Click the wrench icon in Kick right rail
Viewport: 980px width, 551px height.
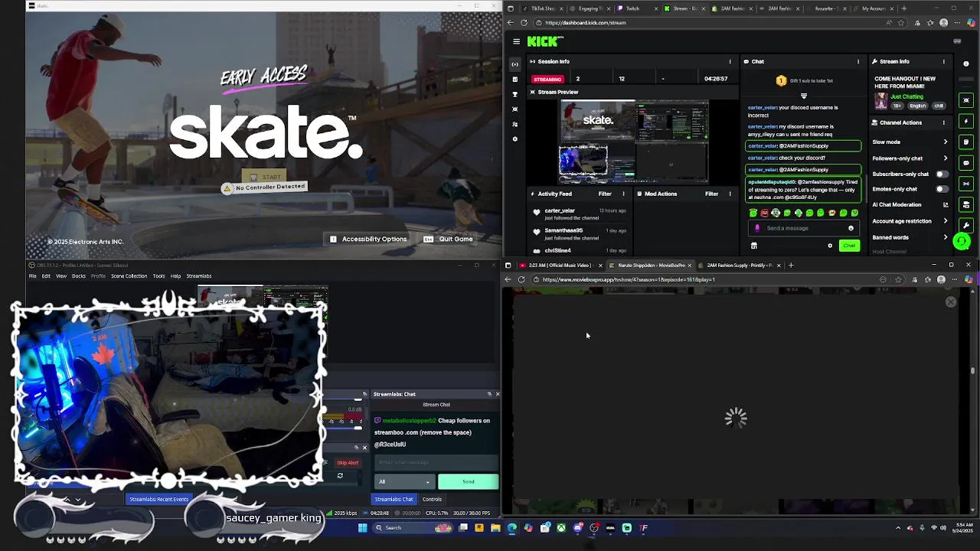pos(966,226)
